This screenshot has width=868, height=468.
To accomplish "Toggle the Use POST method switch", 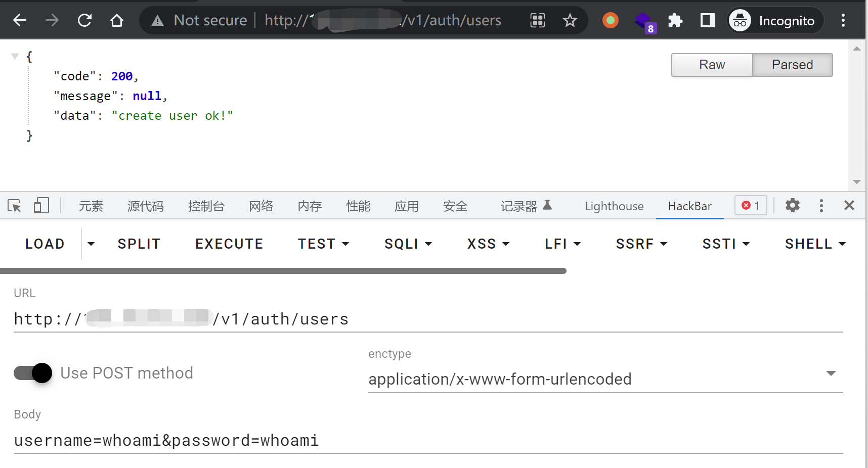I will [x=33, y=373].
